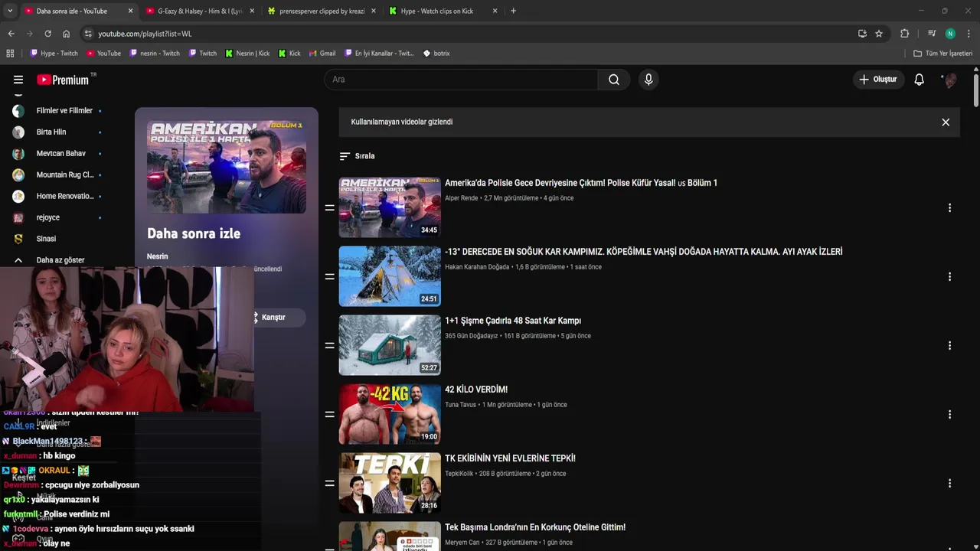Click browser back arrow
This screenshot has height=551, width=980.
(11, 34)
